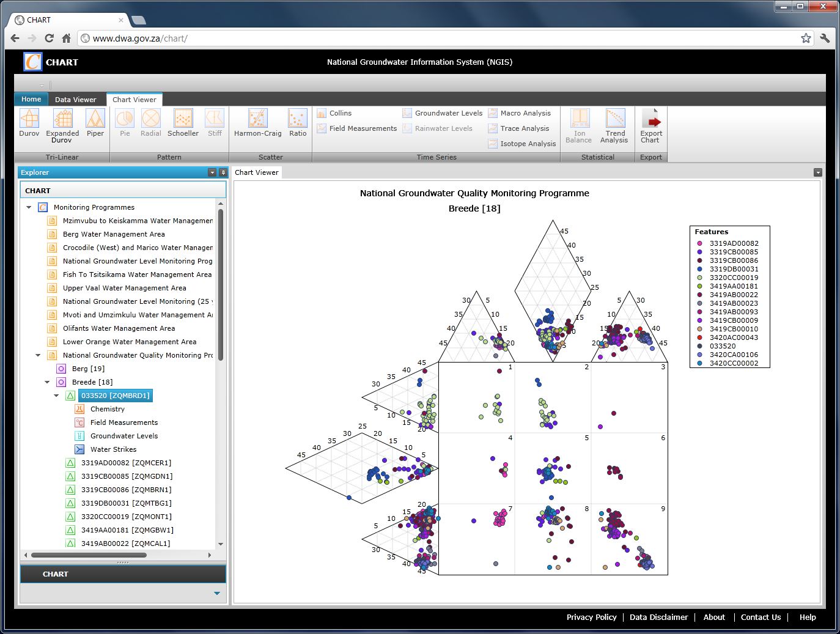
Task: Open Trace Analysis time series
Action: (x=518, y=128)
